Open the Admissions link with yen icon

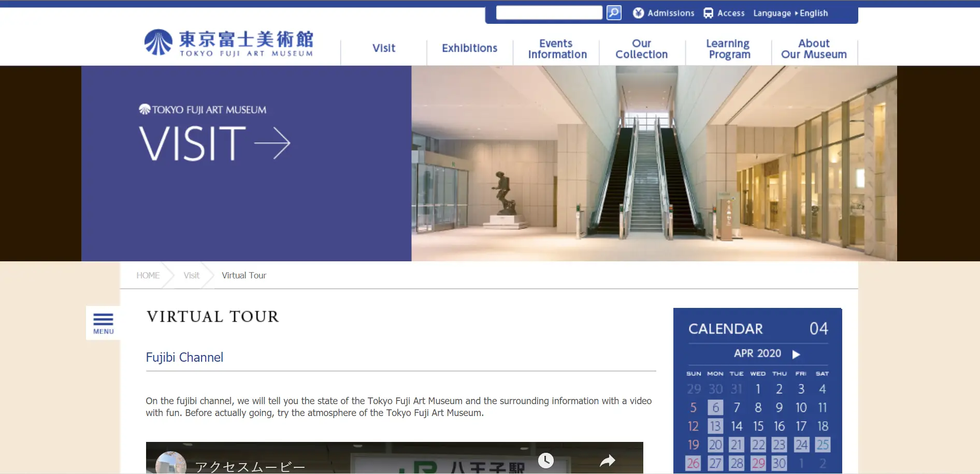(664, 13)
